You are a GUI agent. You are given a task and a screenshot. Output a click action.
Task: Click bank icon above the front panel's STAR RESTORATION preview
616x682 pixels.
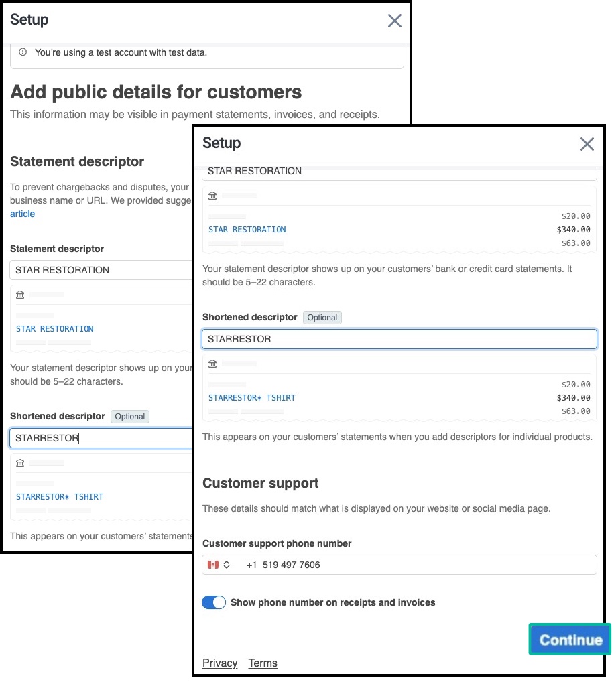tap(212, 196)
